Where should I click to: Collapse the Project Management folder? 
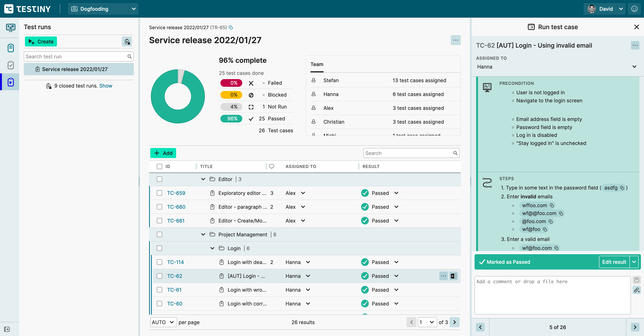(x=203, y=235)
